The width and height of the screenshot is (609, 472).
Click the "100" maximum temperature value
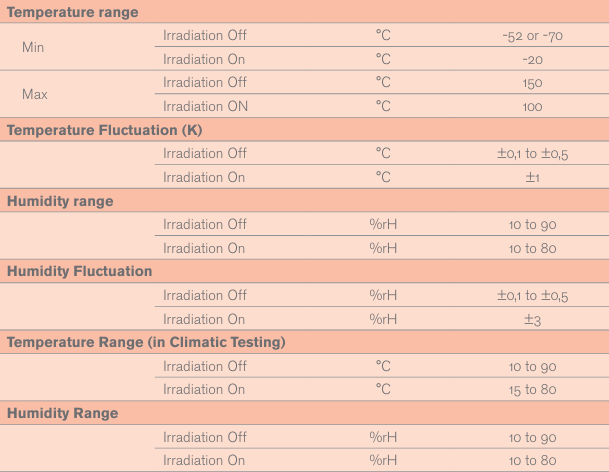[x=532, y=106]
